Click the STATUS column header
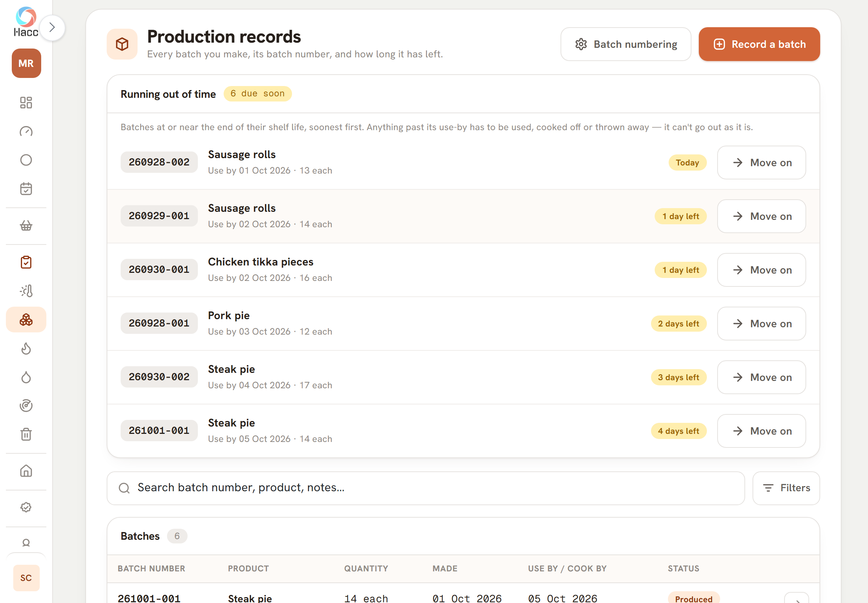Image resolution: width=868 pixels, height=603 pixels. (683, 568)
